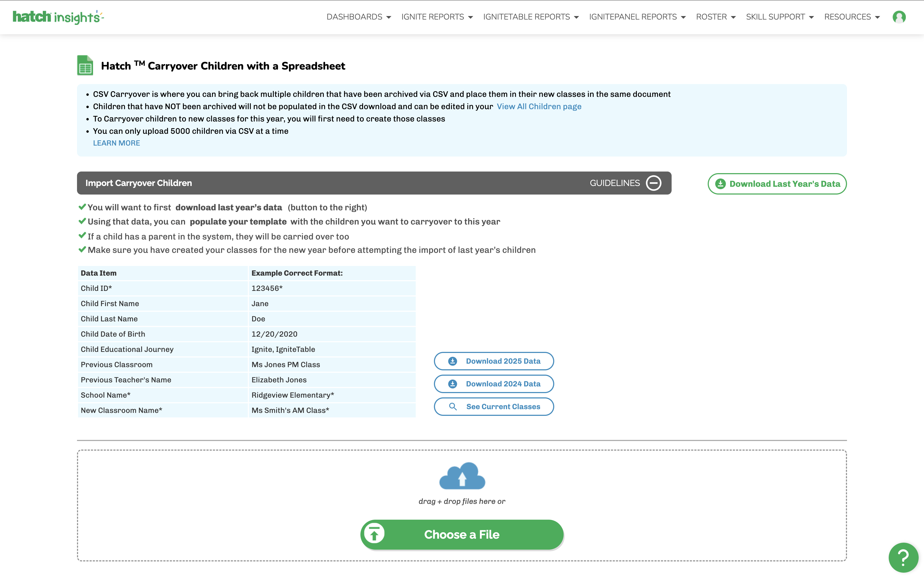Click the blue cloud upload icon

coord(462,476)
